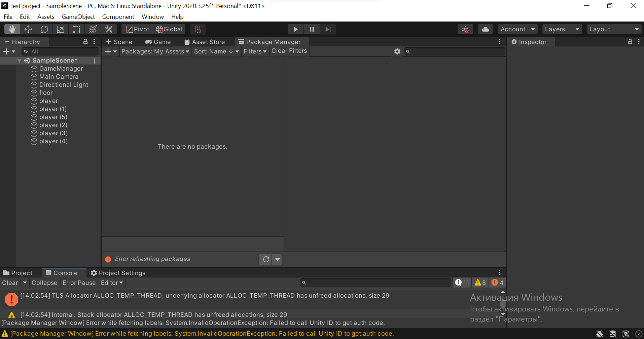Viewport: 644px width, 339px height.
Task: Open Package Manager settings gear
Action: click(397, 51)
